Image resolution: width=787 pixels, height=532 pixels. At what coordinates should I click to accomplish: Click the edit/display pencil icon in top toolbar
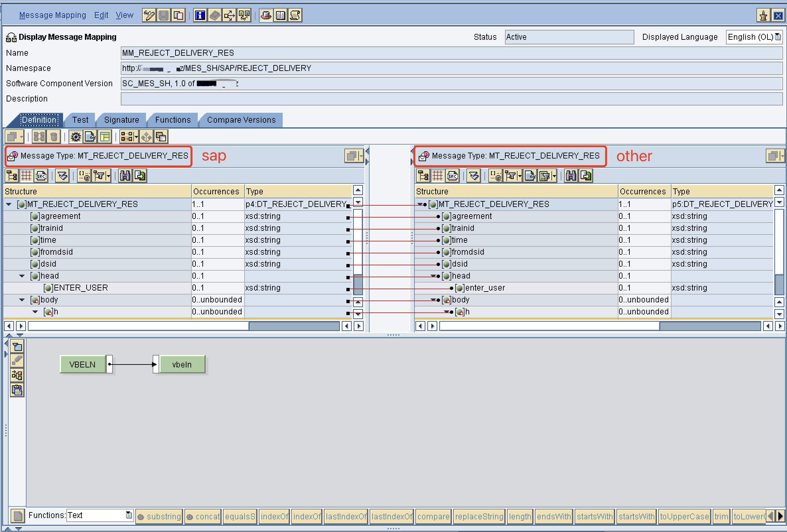149,15
